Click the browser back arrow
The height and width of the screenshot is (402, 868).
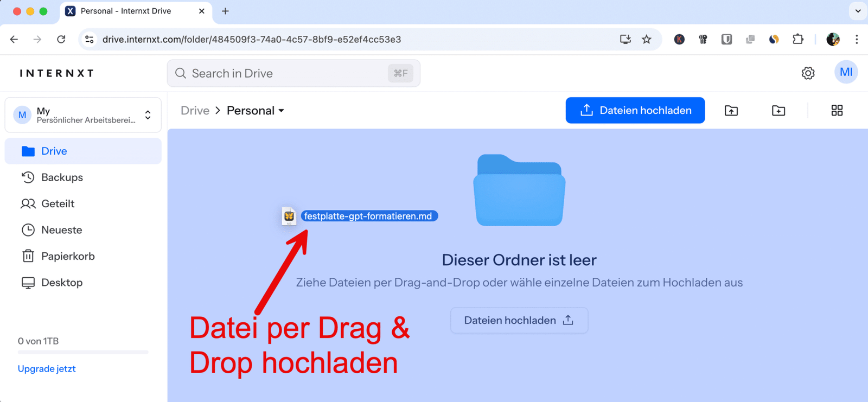[14, 39]
